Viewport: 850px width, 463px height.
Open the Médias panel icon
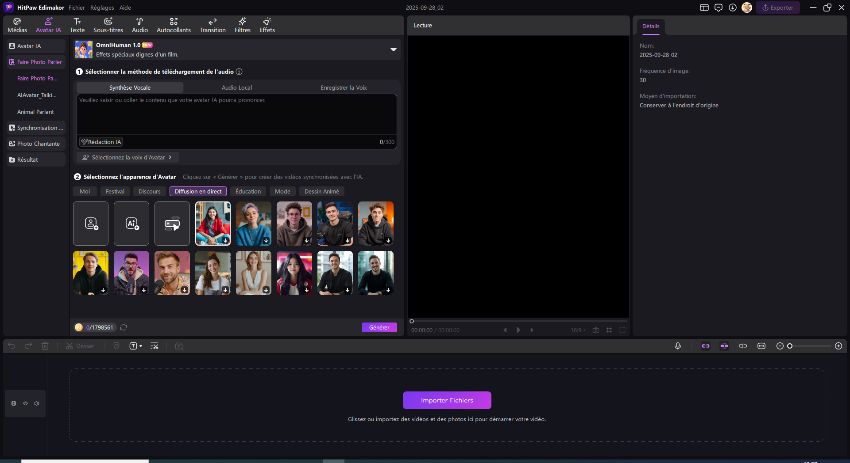point(17,24)
